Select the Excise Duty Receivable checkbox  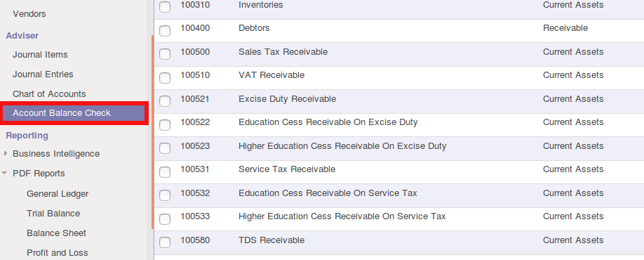(165, 101)
